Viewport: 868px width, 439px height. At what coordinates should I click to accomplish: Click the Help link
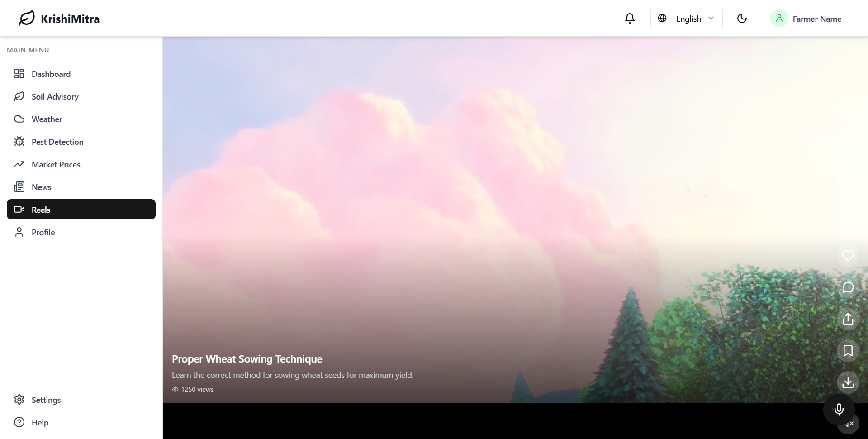point(40,422)
